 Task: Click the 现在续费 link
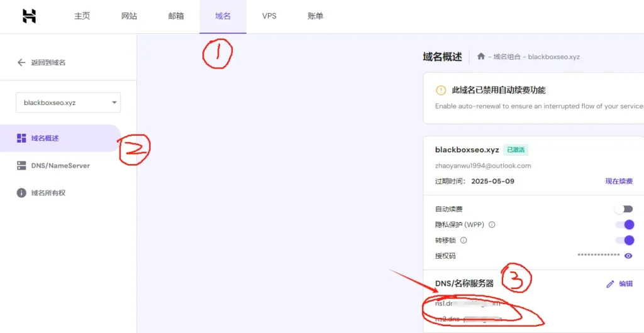(619, 181)
